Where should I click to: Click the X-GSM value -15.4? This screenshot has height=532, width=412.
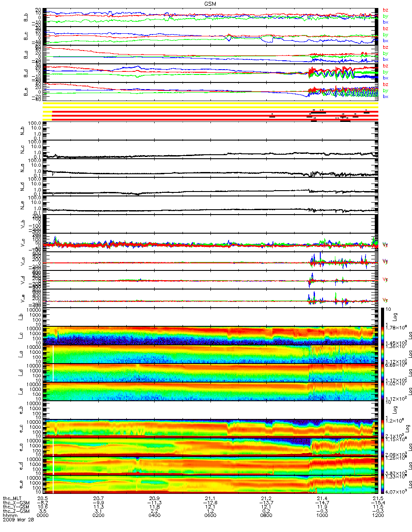[x=377, y=503]
